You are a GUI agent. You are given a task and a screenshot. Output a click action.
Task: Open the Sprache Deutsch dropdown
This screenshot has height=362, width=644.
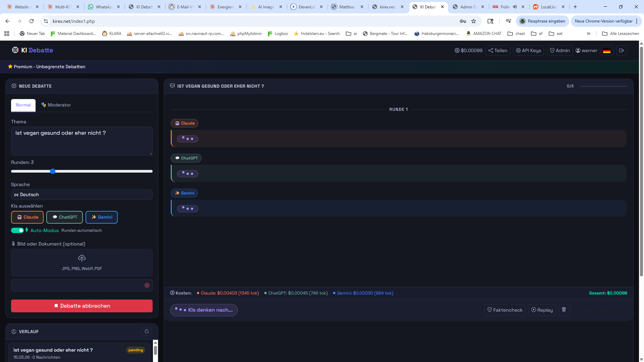coord(82,195)
